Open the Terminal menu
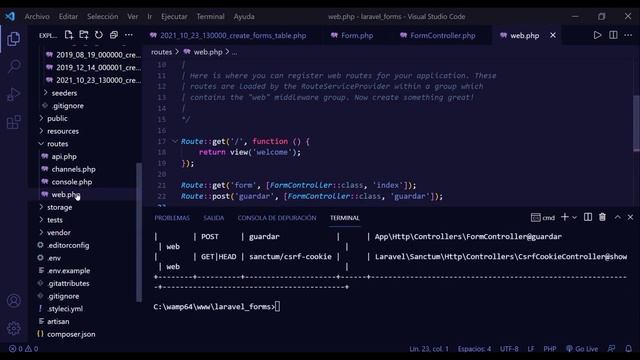640x360 pixels. coord(210,16)
